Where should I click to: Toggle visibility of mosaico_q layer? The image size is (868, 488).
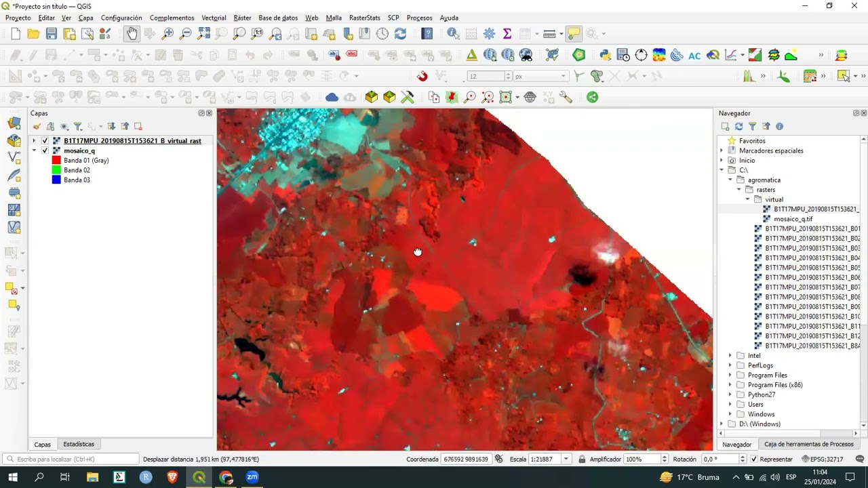45,150
